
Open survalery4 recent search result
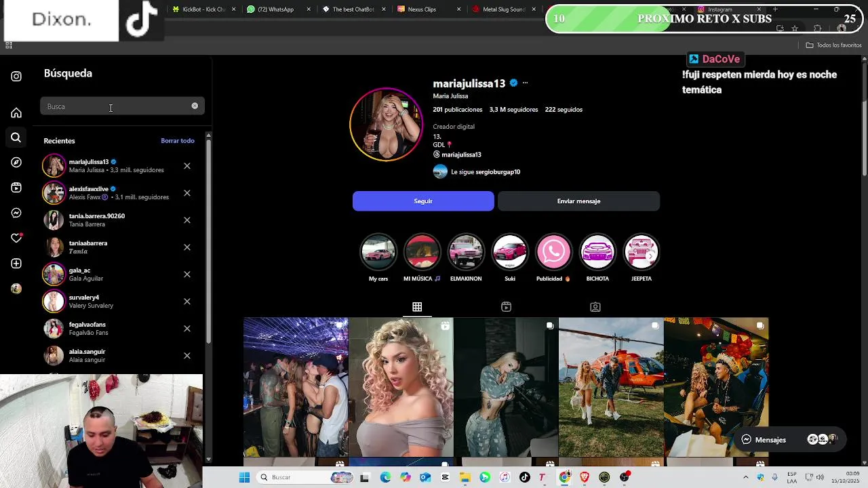click(119, 302)
